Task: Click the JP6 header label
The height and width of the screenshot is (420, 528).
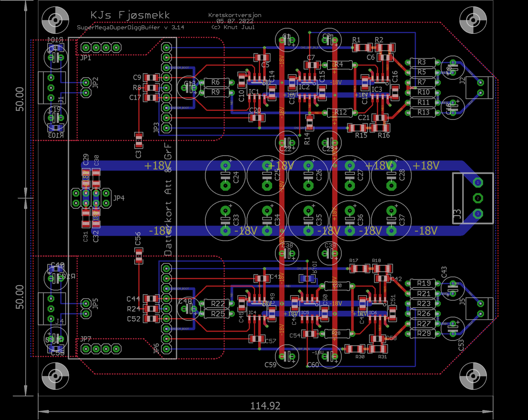Action: (156, 348)
